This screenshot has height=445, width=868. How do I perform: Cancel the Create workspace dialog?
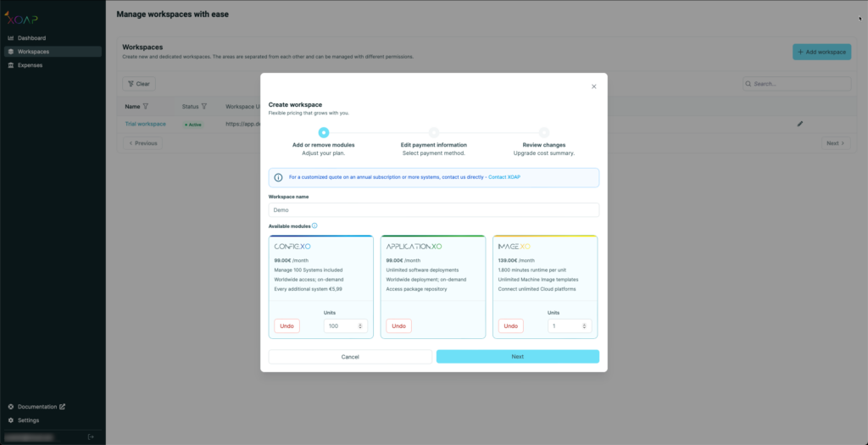(x=350, y=357)
